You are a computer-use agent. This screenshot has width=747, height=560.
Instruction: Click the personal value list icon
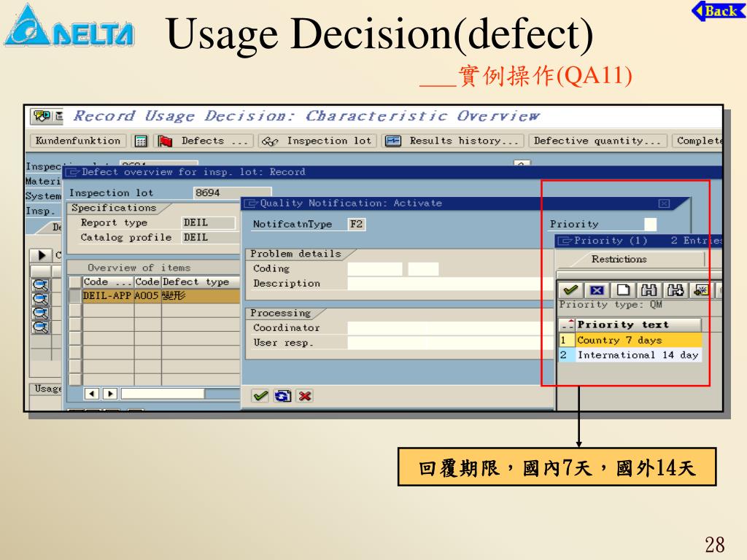click(701, 290)
